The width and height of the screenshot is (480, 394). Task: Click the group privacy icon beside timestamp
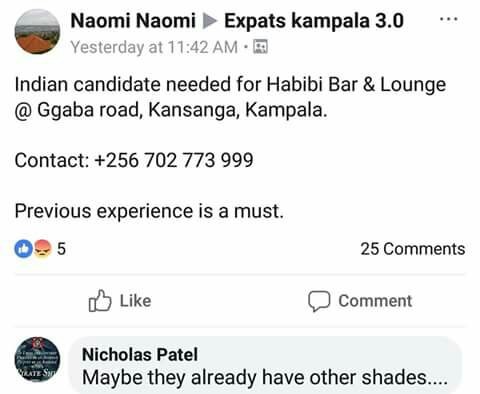(260, 47)
